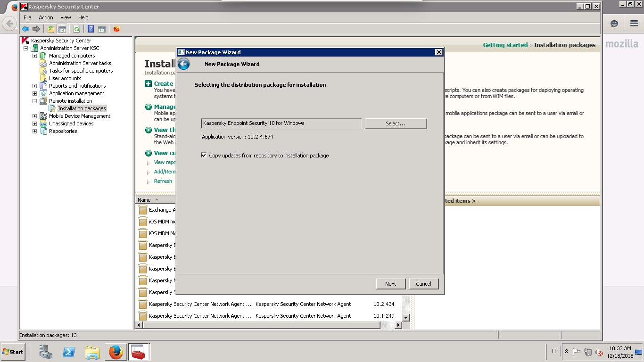Expand the Repositories node
The height and width of the screenshot is (362, 644).
click(x=34, y=131)
